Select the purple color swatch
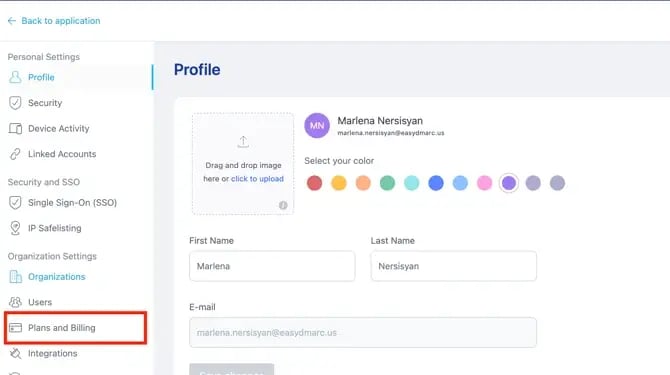Viewport: 670px width, 375px height. click(509, 183)
